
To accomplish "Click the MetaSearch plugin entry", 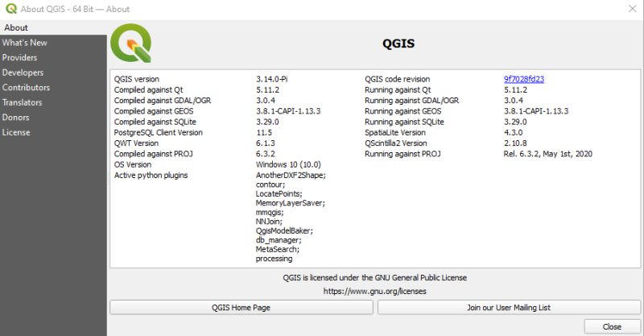I will click(278, 249).
